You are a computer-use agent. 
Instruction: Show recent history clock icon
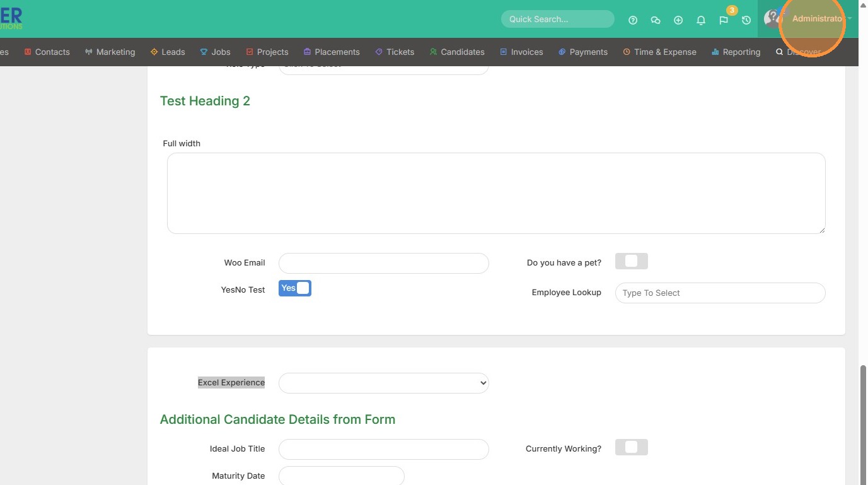pyautogui.click(x=746, y=20)
